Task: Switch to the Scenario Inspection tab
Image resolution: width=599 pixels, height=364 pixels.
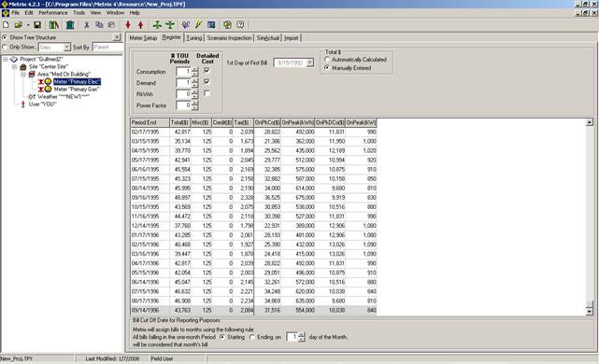Action: 229,38
